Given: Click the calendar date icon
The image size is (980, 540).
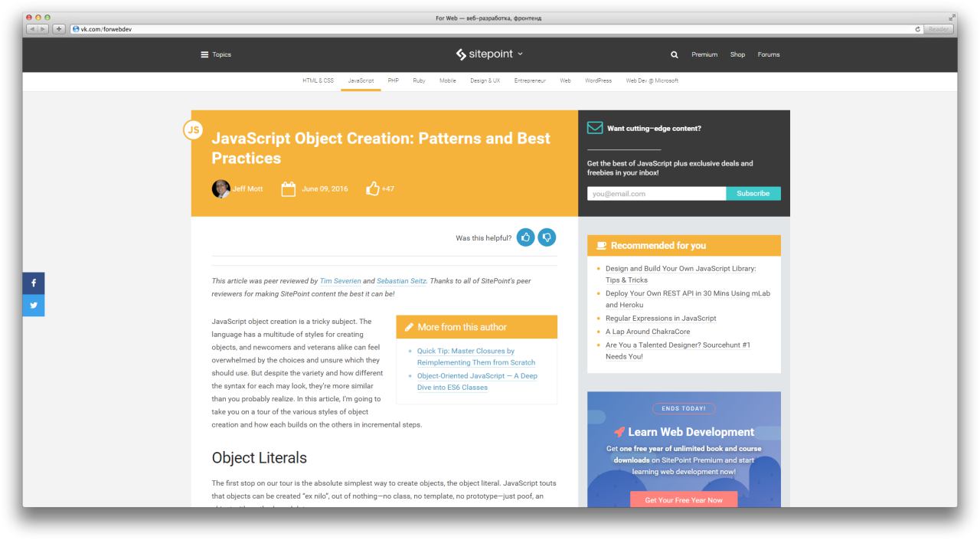Looking at the screenshot, I should (x=289, y=188).
